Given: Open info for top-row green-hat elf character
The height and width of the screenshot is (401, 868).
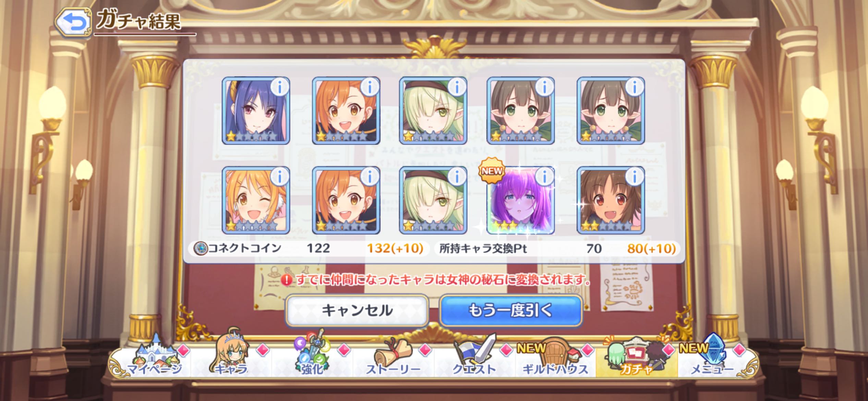Looking at the screenshot, I should (x=457, y=87).
